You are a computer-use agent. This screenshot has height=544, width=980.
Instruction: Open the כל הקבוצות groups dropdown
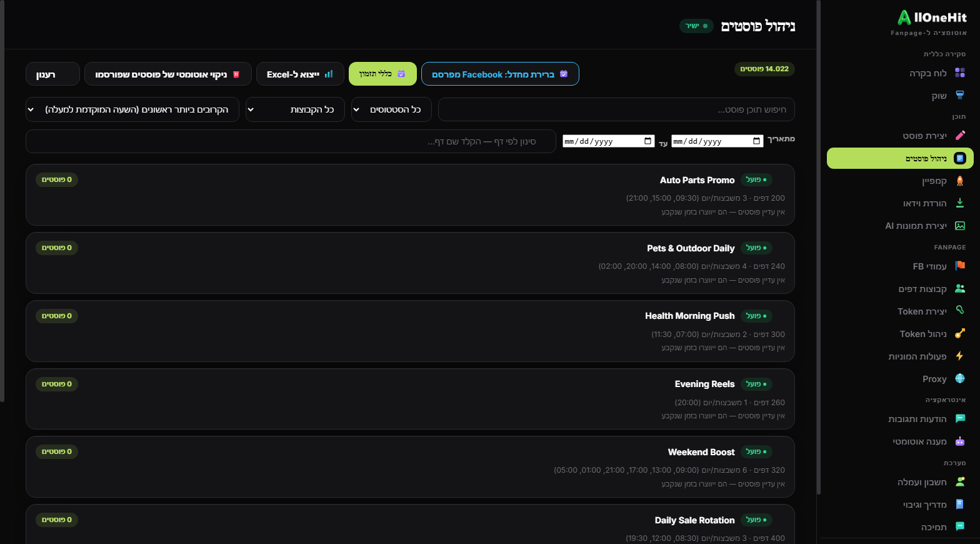point(295,109)
